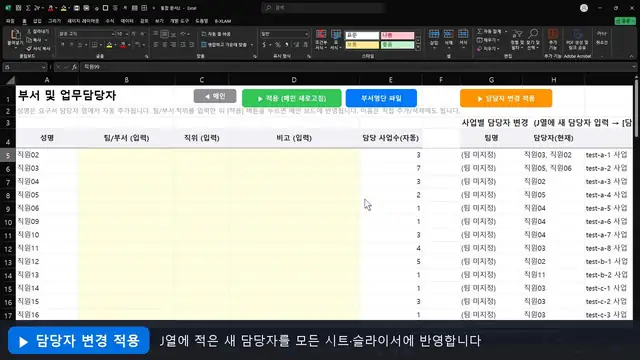
Task: Apply accounting currency format
Action: 264,44
